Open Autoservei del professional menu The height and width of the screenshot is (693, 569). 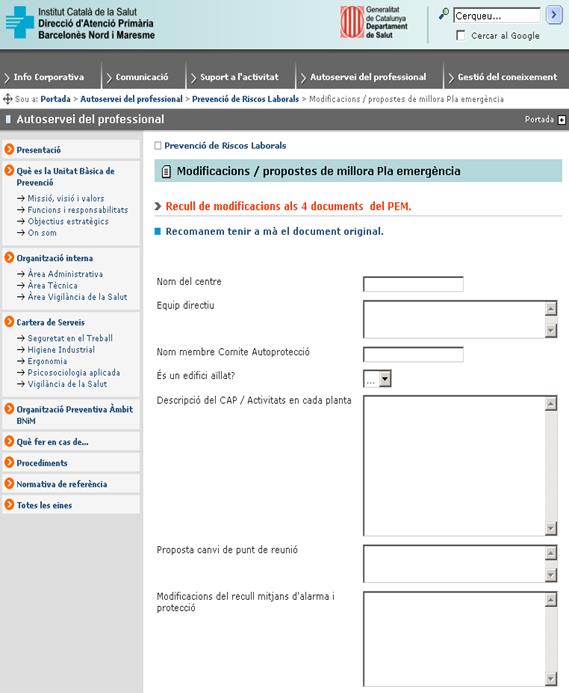click(x=368, y=77)
